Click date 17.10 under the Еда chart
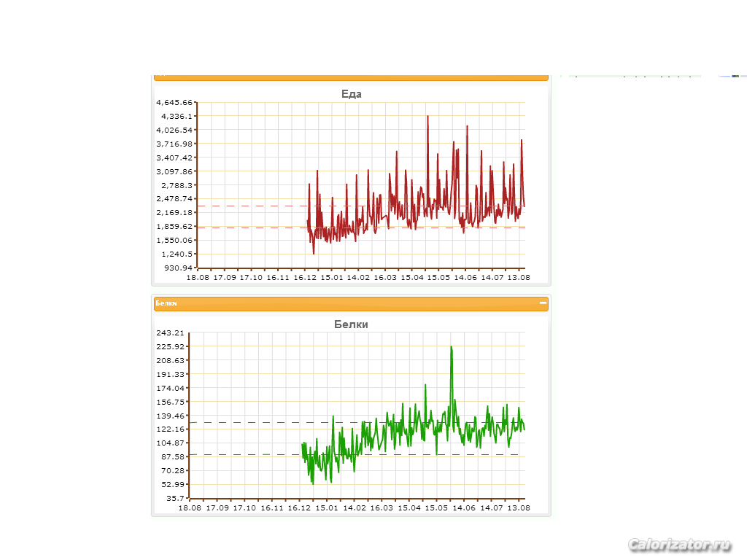747x560 pixels. [251, 277]
